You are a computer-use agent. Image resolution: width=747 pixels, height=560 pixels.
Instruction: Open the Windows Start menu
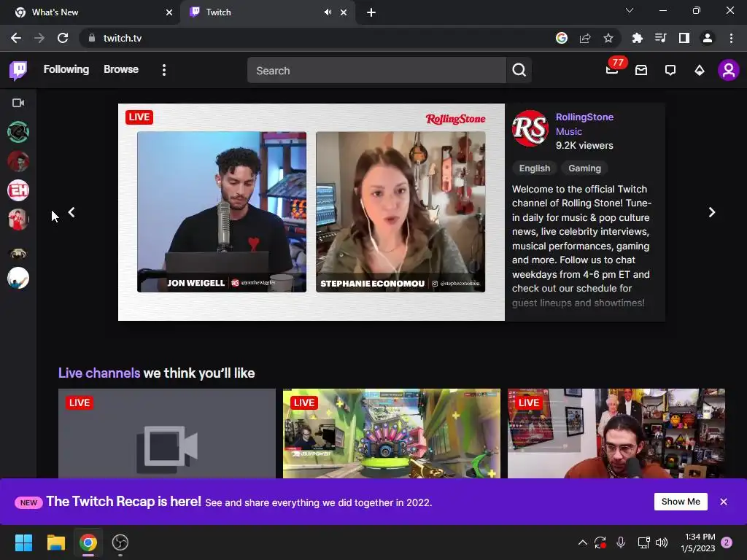coord(23,542)
